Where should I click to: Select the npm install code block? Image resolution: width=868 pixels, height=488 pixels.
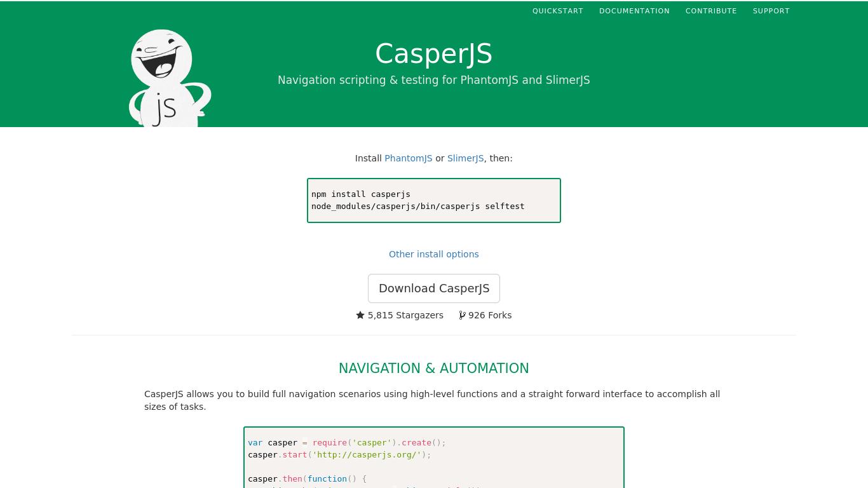click(x=434, y=200)
